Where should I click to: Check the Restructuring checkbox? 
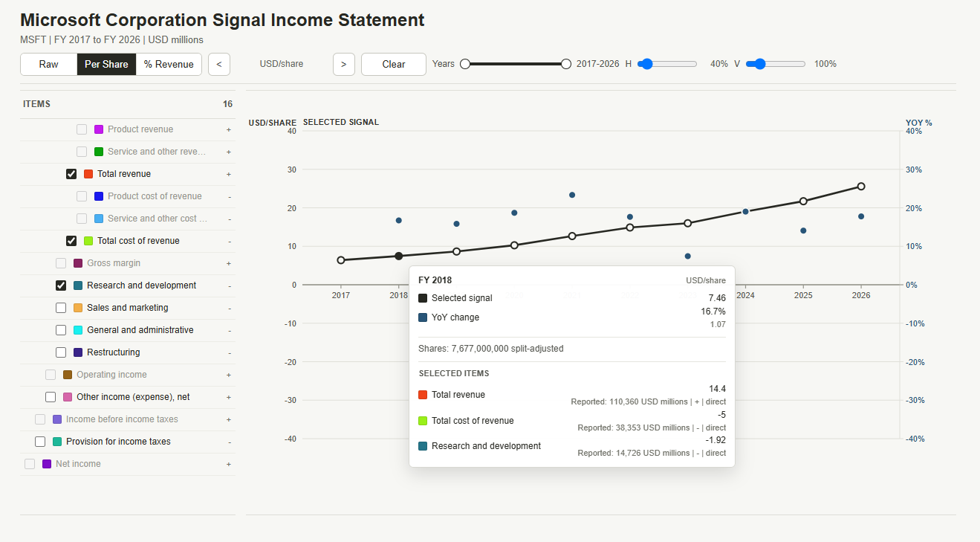[61, 352]
